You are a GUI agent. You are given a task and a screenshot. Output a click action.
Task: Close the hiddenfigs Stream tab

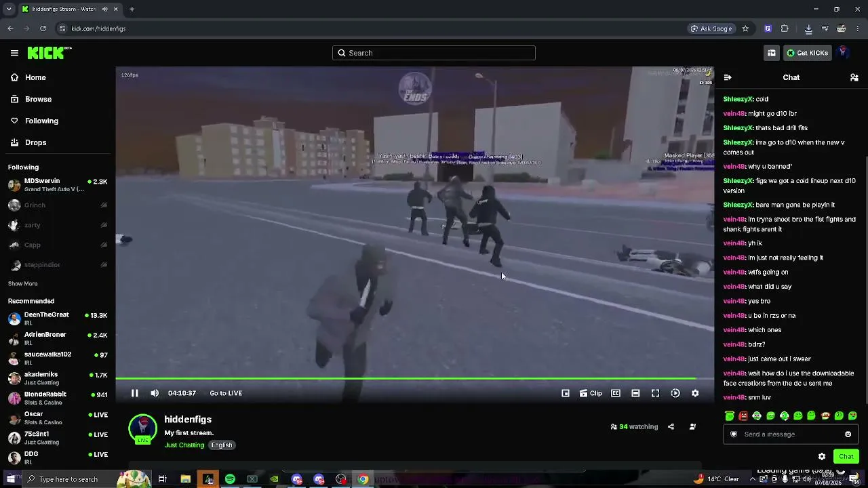click(x=115, y=9)
